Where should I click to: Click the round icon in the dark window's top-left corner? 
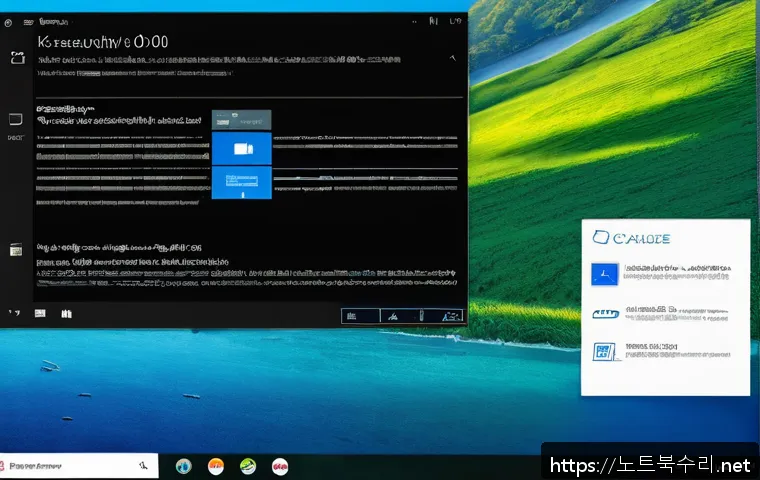(x=8, y=23)
